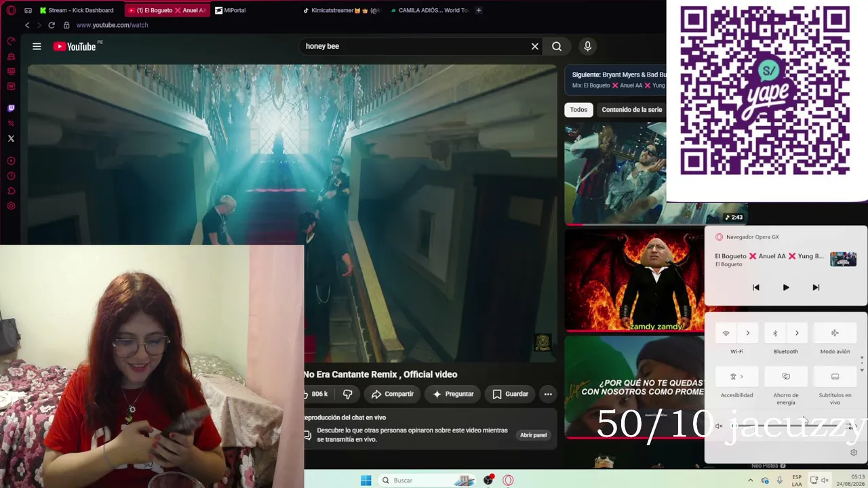
Task: Open more video actions (three dots)
Action: click(548, 394)
